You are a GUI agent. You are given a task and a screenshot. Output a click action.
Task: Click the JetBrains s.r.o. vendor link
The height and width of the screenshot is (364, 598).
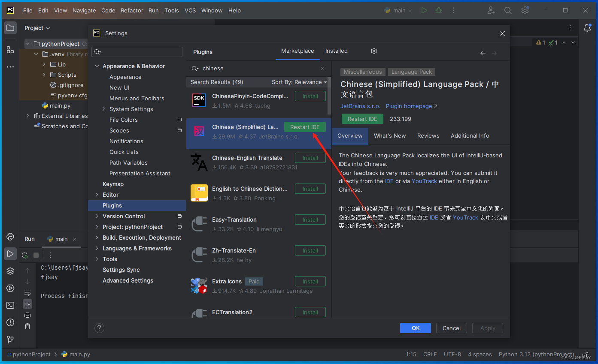(x=360, y=106)
